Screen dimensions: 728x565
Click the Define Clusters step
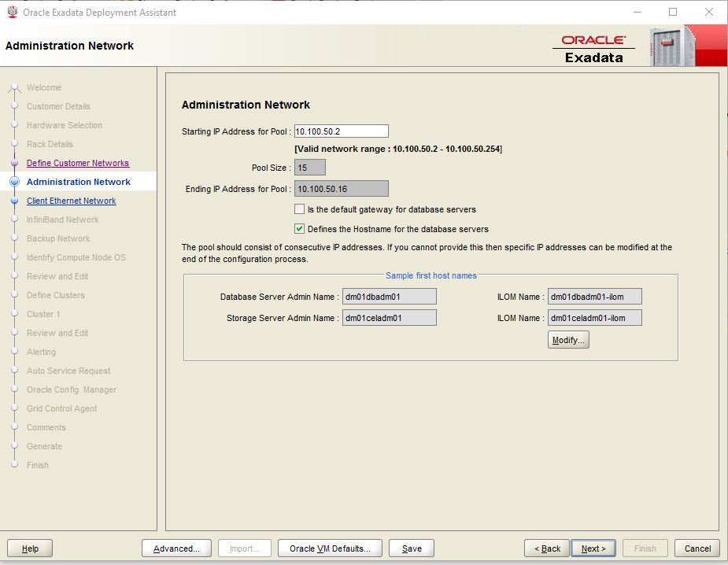[56, 295]
